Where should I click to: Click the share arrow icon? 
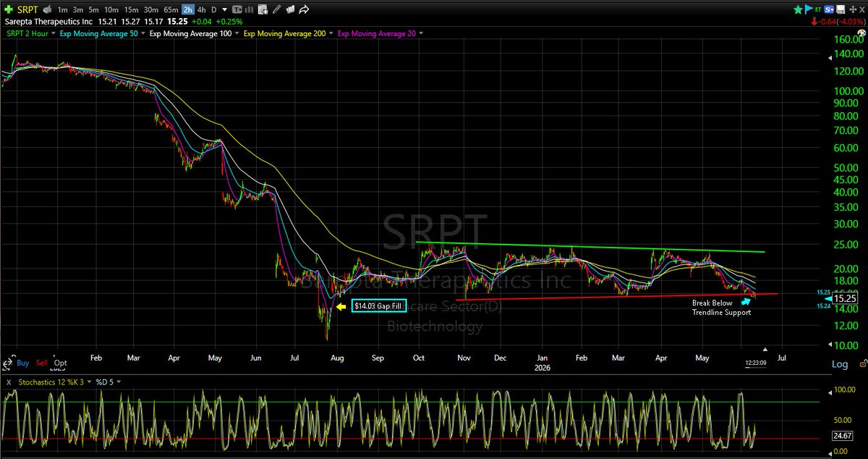(x=304, y=9)
